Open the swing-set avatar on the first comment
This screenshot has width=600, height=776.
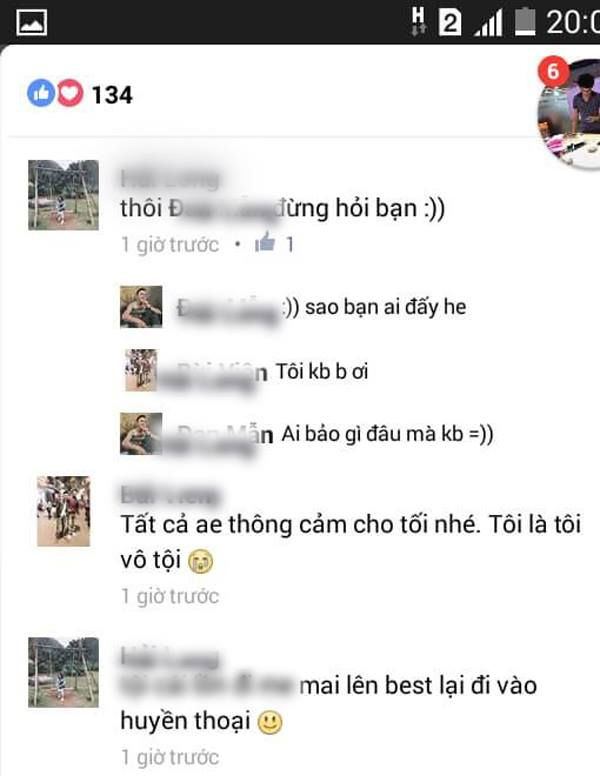(x=63, y=195)
